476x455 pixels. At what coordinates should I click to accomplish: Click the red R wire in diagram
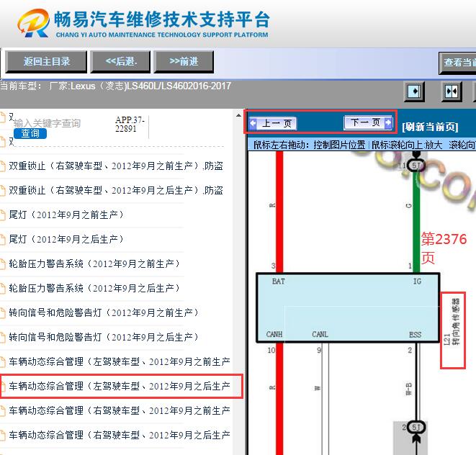point(279,212)
